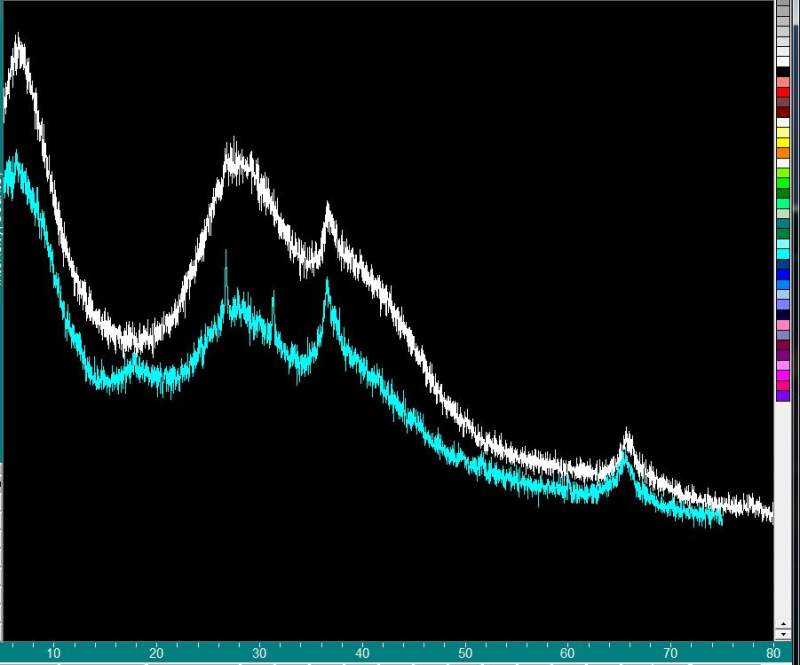Screen dimensions: 800x665
Task: Click the white curve's small peak near 66
Action: point(627,443)
